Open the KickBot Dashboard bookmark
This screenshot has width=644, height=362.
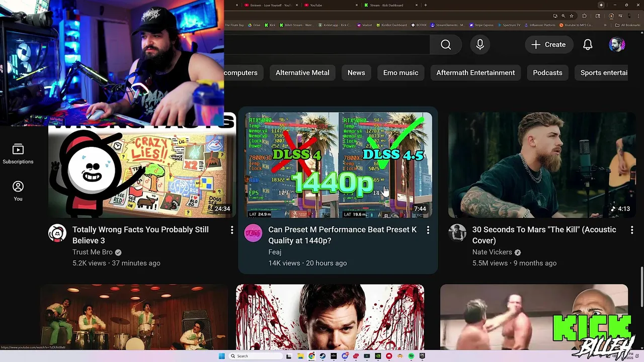click(391, 25)
